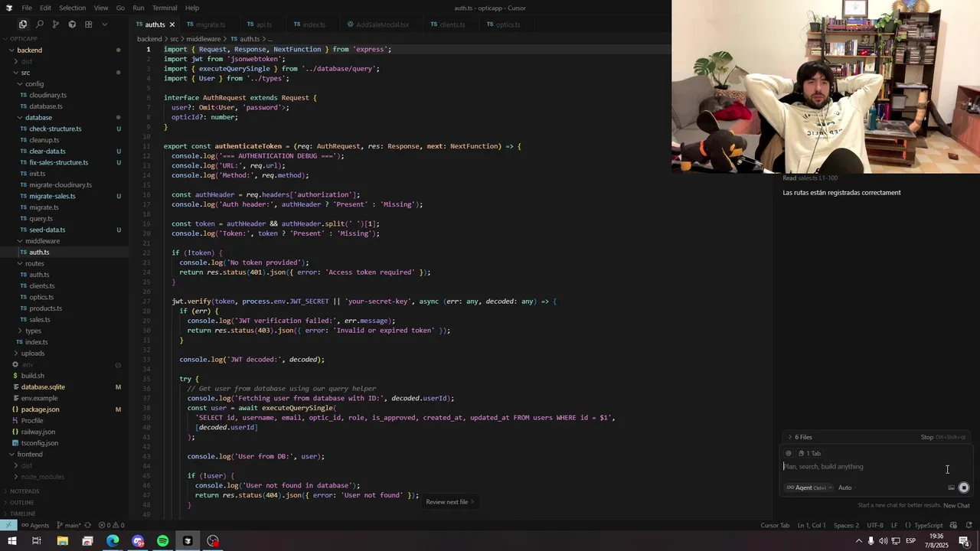This screenshot has width=980, height=551.
Task: Click Review next file button
Action: (450, 502)
